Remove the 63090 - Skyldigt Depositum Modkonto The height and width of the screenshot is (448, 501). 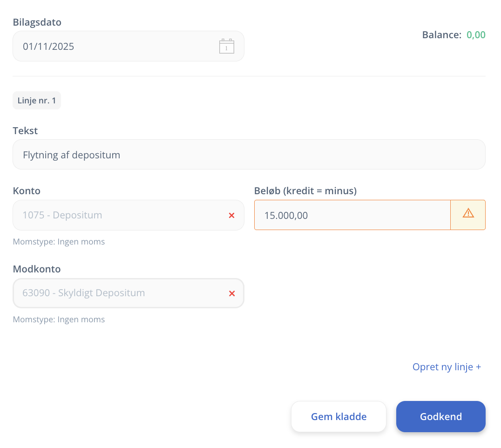pos(231,293)
